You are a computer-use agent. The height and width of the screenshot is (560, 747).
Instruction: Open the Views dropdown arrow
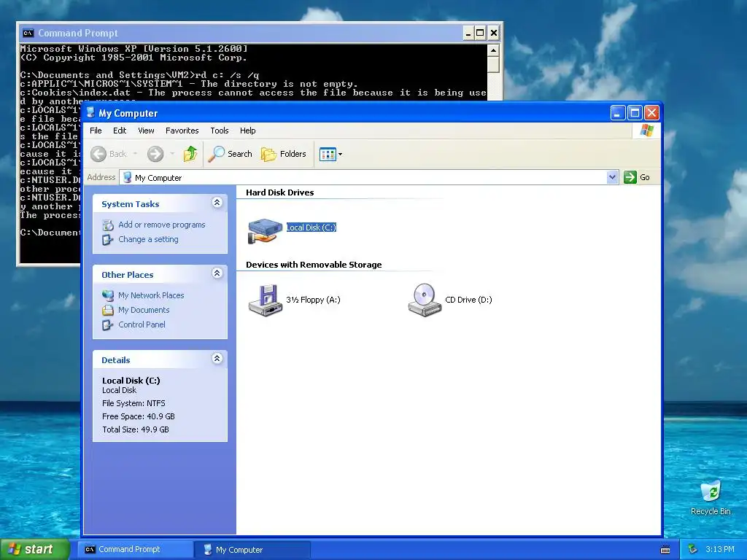340,155
